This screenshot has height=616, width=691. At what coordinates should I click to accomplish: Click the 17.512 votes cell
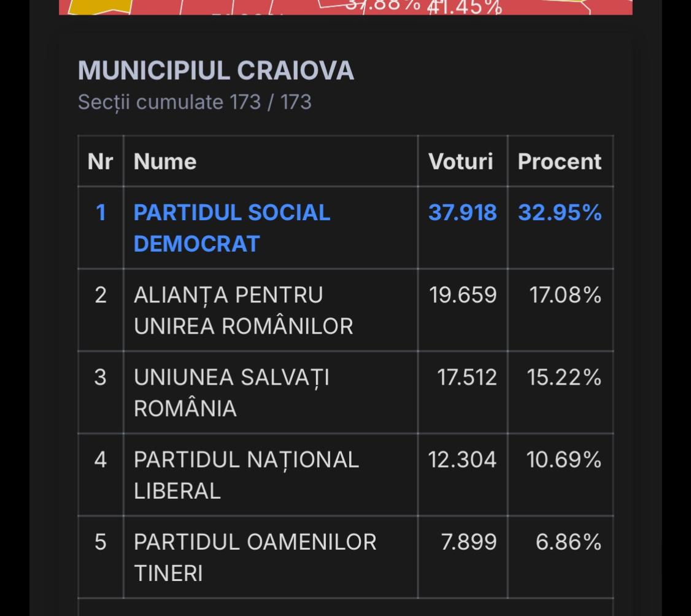pos(466,377)
